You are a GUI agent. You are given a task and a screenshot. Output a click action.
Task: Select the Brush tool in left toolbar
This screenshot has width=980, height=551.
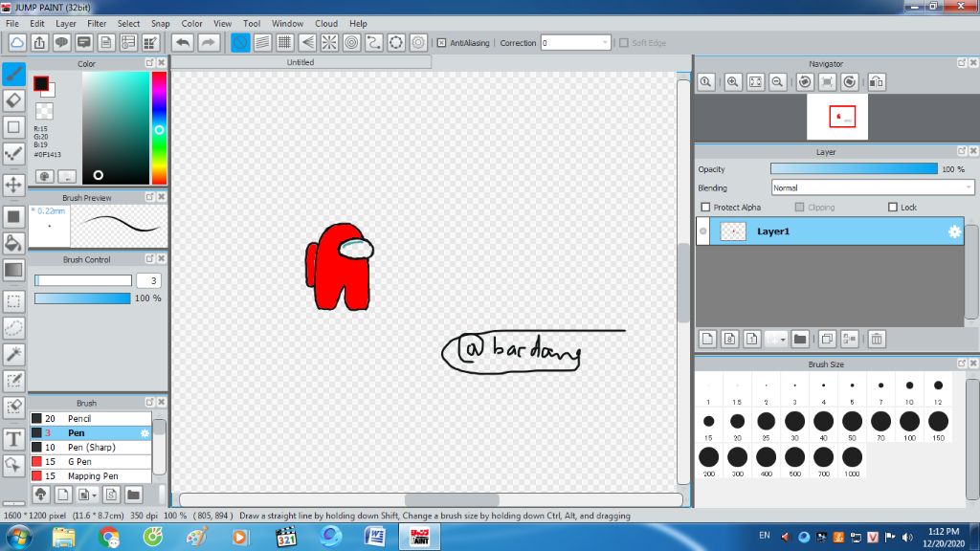(x=13, y=74)
